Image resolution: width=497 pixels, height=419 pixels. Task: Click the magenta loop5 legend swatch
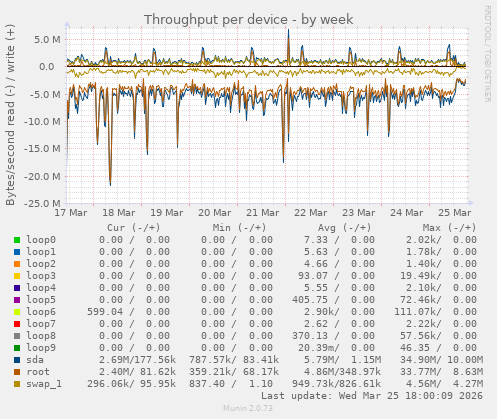(17, 300)
